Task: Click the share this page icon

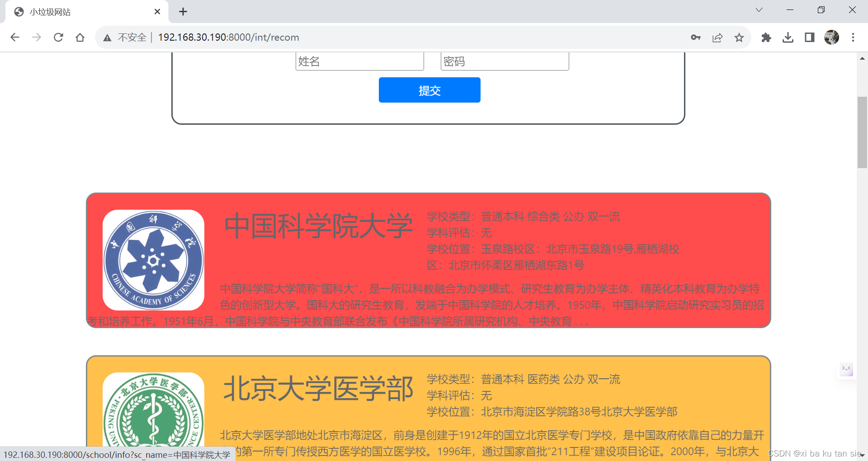Action: coord(717,38)
